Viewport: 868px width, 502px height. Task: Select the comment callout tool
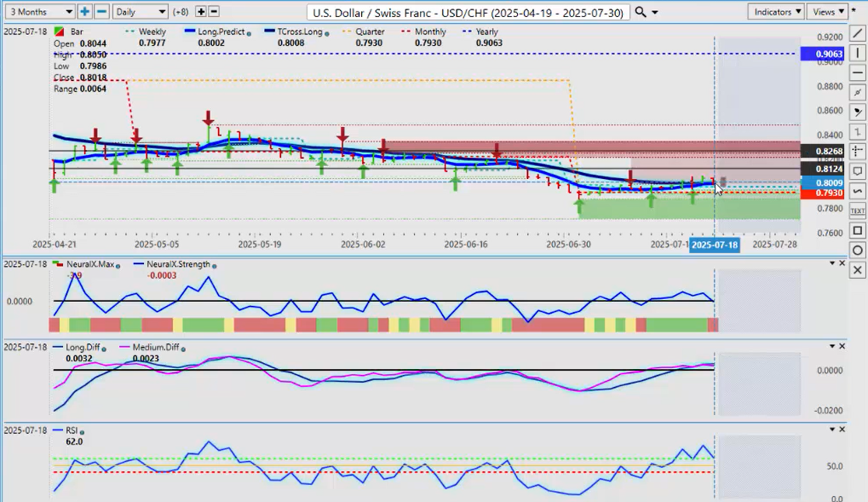[x=858, y=170]
